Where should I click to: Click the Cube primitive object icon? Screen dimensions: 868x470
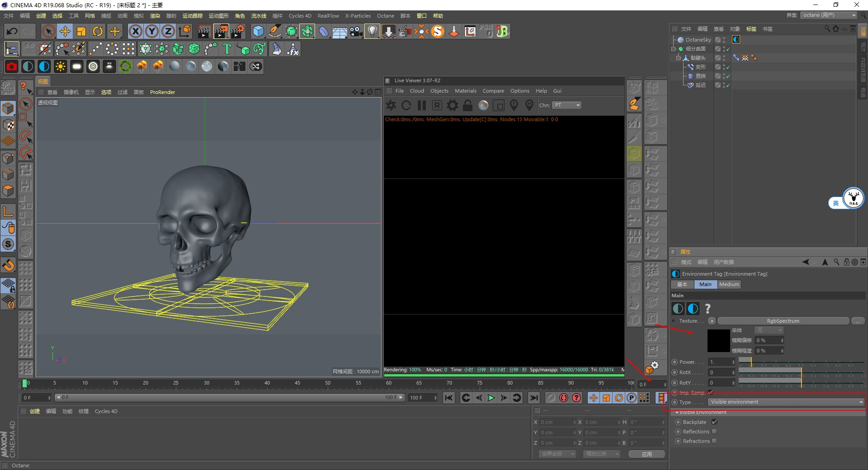[258, 31]
